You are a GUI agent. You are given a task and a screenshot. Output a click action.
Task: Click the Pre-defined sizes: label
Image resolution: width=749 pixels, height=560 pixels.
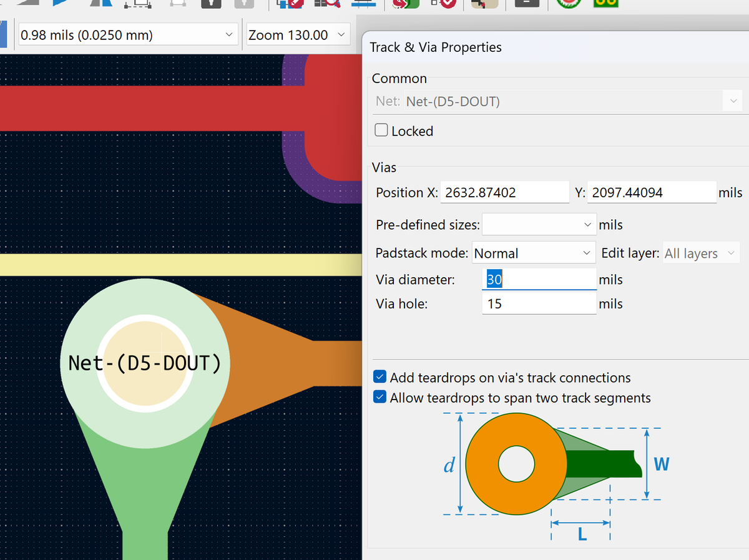click(428, 225)
